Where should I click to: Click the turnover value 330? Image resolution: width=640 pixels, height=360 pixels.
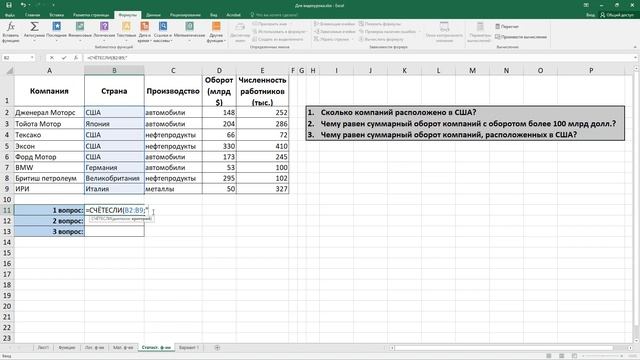click(219, 146)
